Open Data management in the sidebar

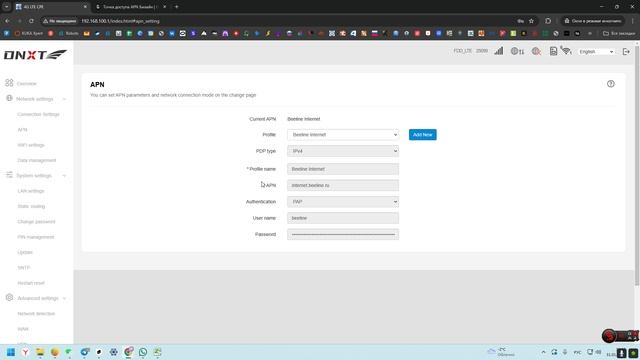(x=37, y=160)
